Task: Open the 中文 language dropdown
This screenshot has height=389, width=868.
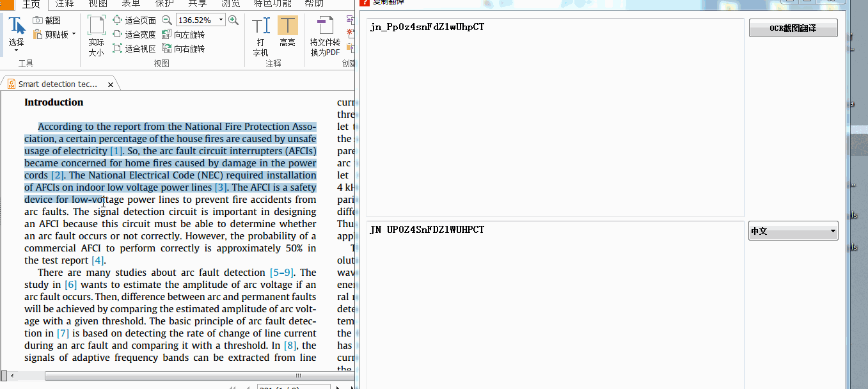Action: [793, 231]
